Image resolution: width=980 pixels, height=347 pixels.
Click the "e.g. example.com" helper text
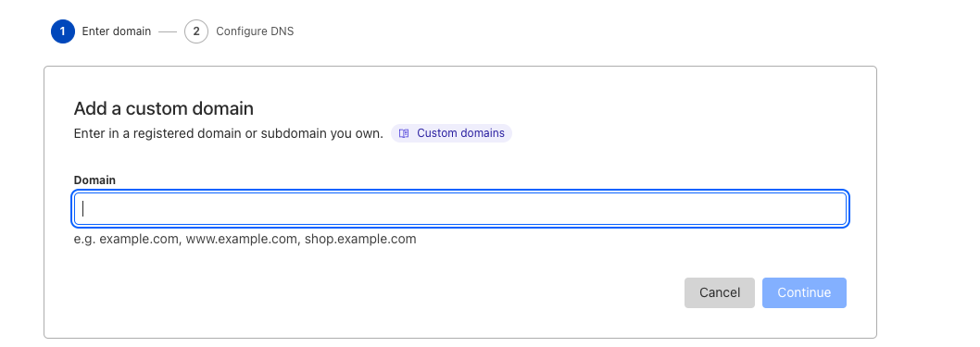(x=128, y=239)
